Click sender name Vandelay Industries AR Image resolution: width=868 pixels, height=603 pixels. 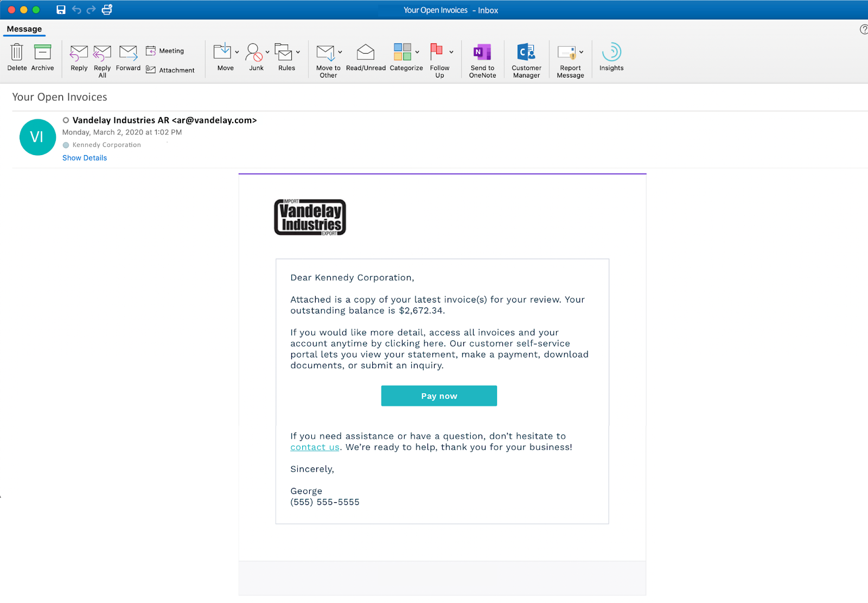121,120
